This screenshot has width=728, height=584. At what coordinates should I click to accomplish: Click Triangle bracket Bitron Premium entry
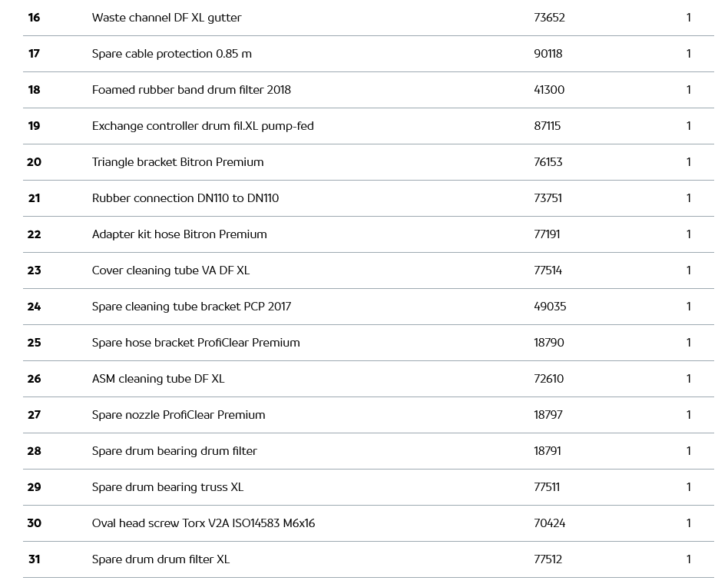[x=177, y=162]
